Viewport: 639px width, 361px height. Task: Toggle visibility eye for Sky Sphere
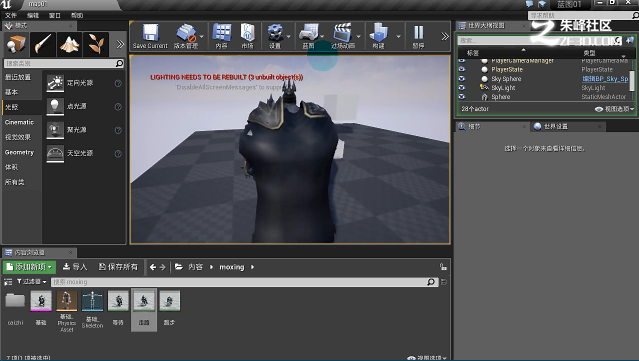tap(462, 78)
